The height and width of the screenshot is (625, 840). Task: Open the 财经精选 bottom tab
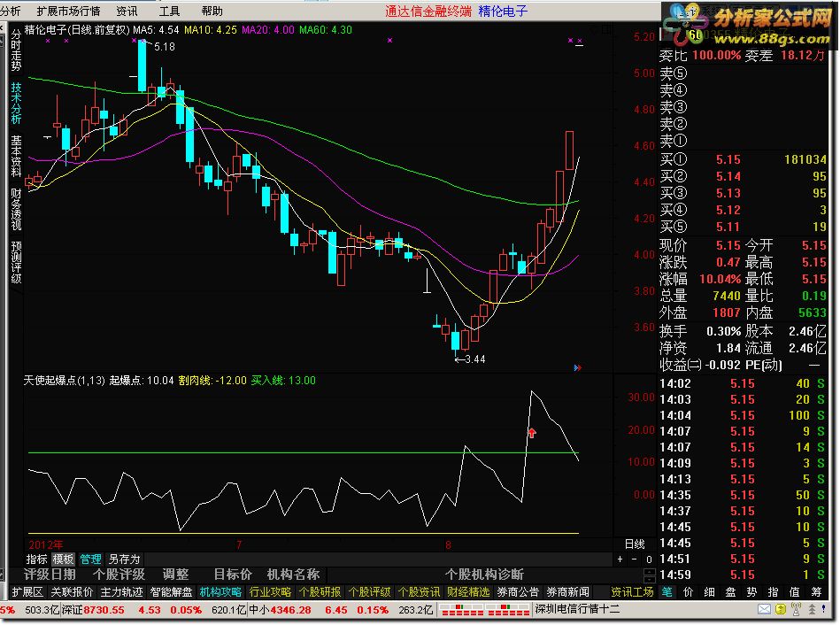pyautogui.click(x=468, y=592)
